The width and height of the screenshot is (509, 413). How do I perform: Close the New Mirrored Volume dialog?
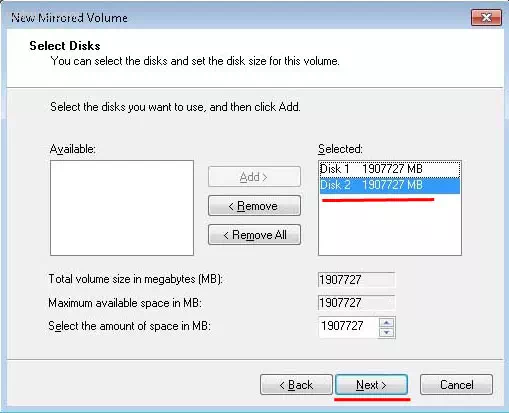486,18
